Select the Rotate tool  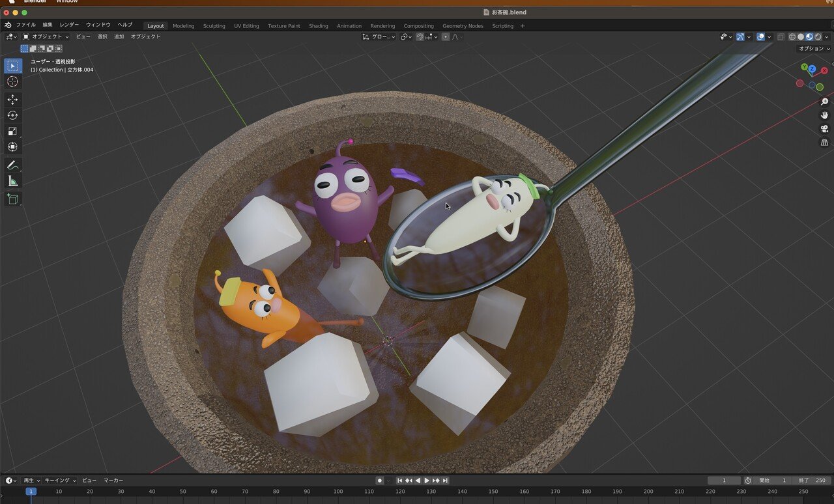13,115
